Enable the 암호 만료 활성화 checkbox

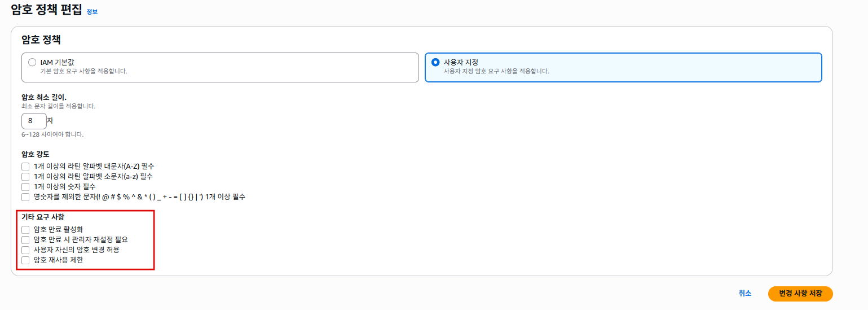[25, 230]
